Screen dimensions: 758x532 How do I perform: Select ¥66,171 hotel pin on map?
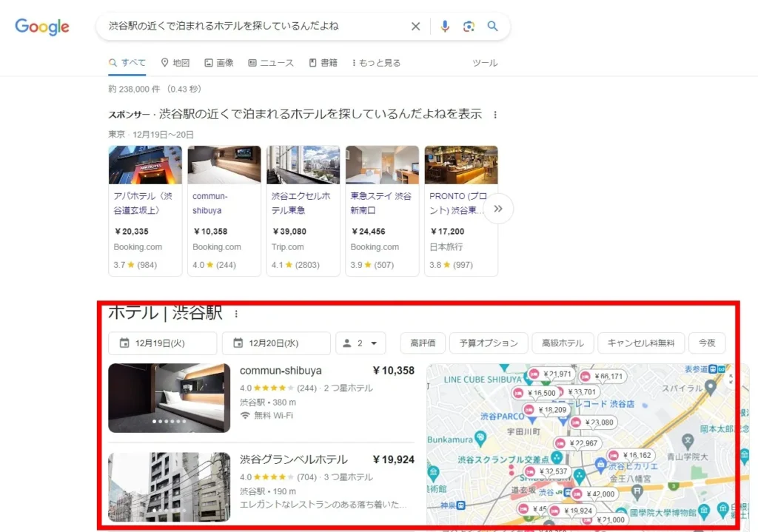(603, 376)
